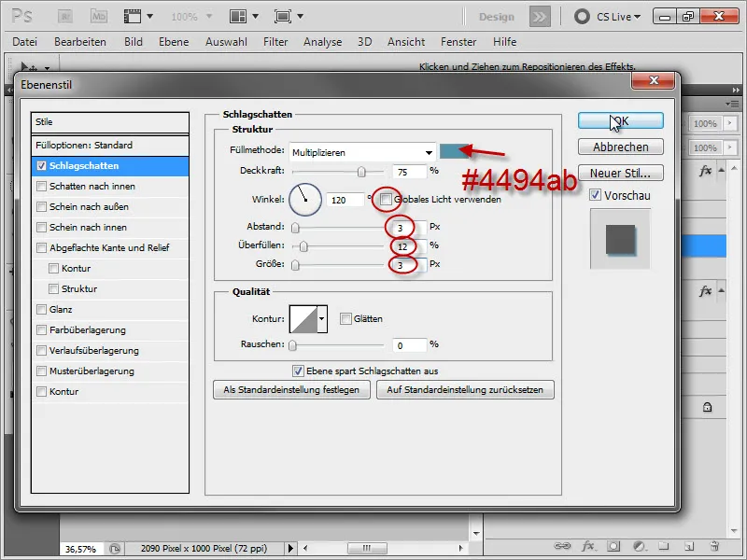Collapse effects under upper fx layer
The height and width of the screenshot is (560, 747).
(721, 171)
